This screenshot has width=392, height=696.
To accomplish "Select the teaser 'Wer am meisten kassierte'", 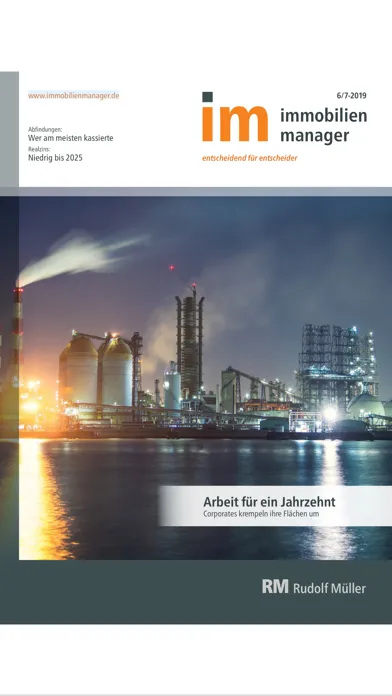I will coord(70,138).
